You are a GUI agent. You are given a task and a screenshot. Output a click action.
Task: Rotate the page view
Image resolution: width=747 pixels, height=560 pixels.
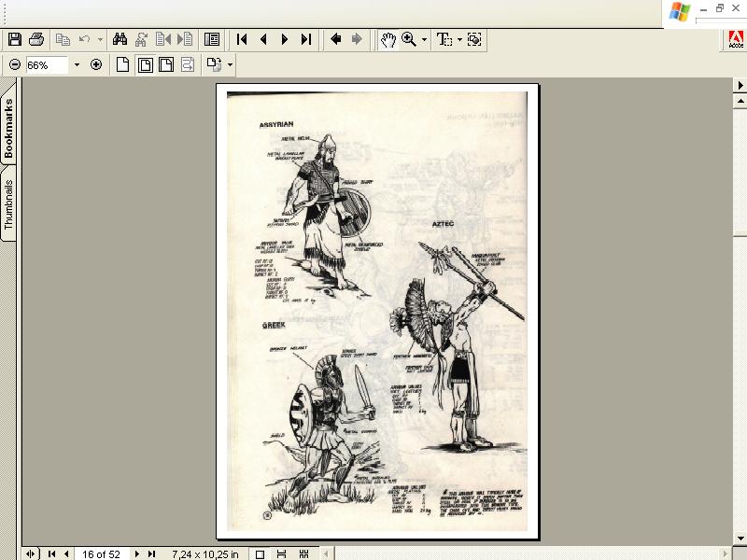[x=215, y=64]
